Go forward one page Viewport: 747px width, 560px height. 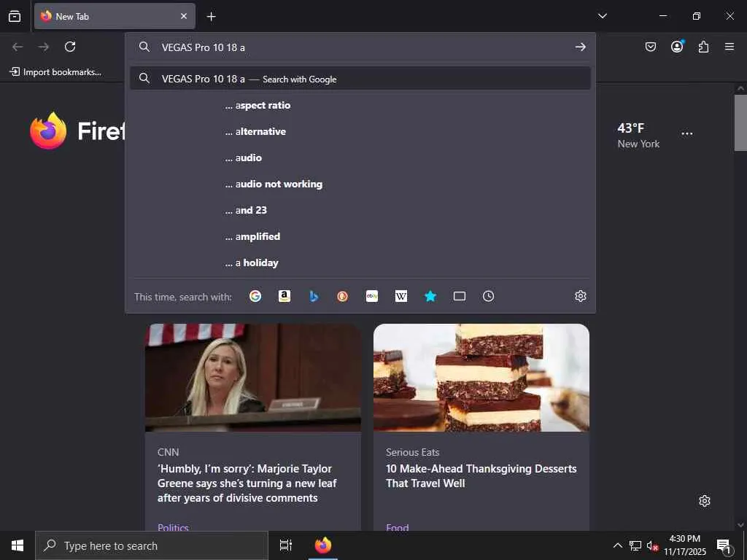44,47
